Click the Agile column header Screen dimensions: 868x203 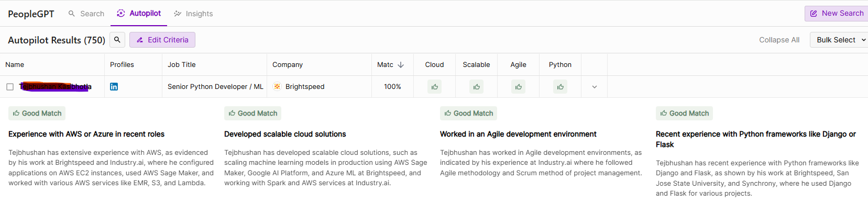click(518, 65)
